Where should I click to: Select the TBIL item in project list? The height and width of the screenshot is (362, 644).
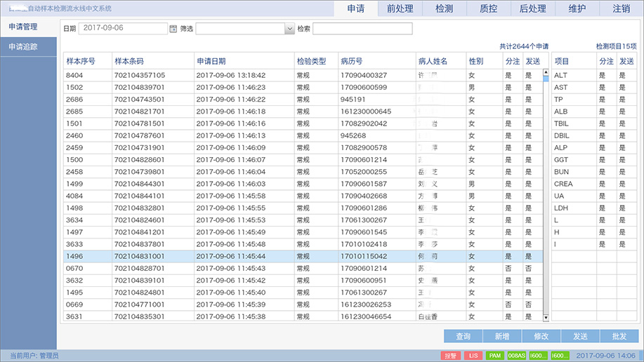(594, 123)
